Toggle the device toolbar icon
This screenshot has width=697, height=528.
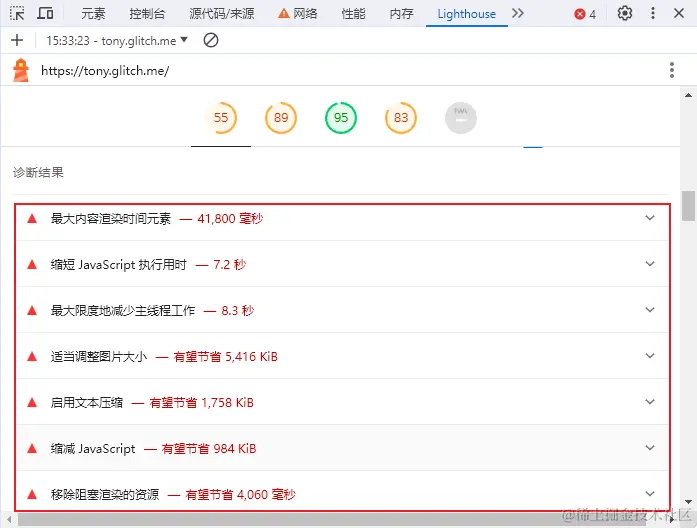tap(45, 13)
